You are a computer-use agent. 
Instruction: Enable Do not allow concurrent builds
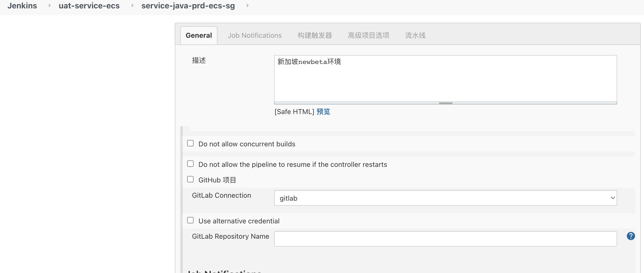(x=190, y=143)
